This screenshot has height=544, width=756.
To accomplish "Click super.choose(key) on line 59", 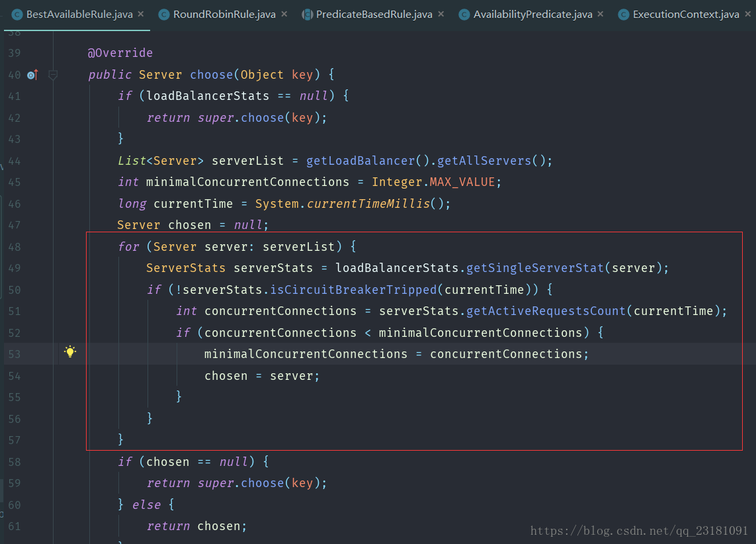I will 259,482.
